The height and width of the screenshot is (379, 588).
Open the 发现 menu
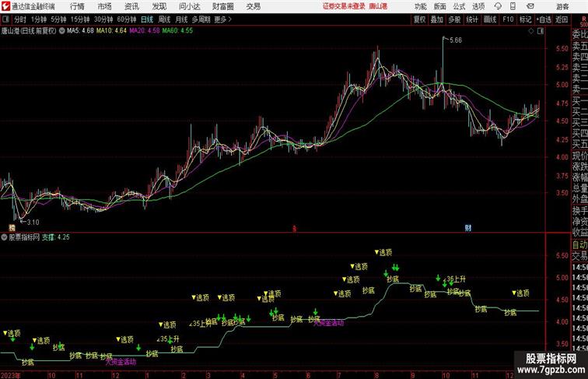[x=159, y=6]
